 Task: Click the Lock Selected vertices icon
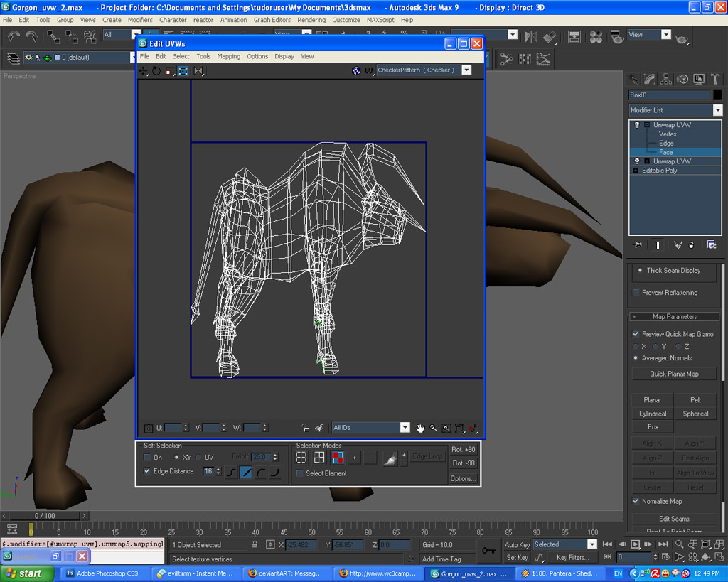point(305,428)
